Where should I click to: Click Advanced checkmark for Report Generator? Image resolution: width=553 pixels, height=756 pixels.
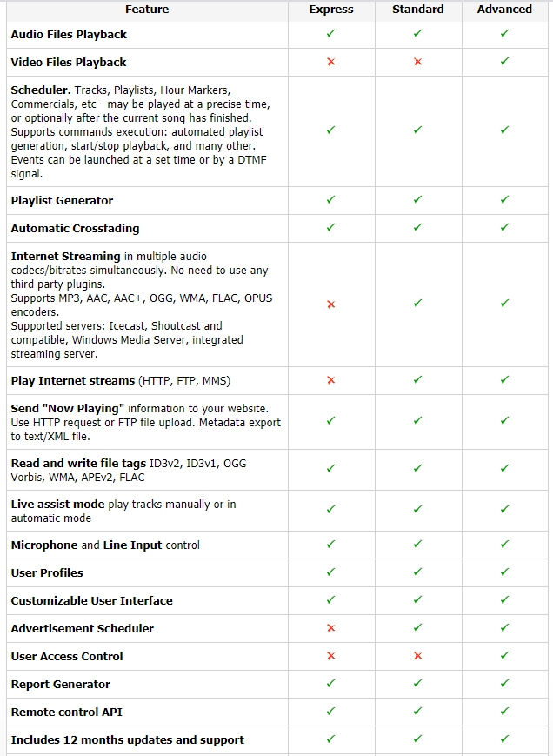504,684
